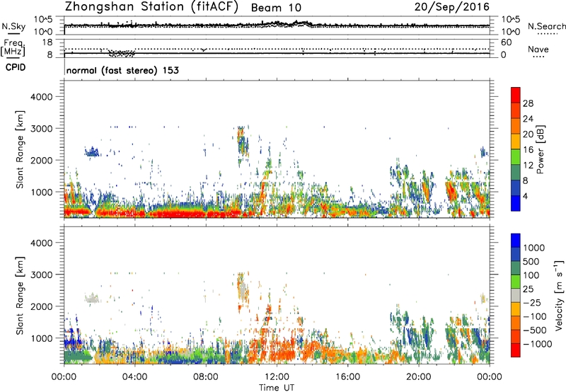Click 'Slant Range [km]' label of power panel

20,149
